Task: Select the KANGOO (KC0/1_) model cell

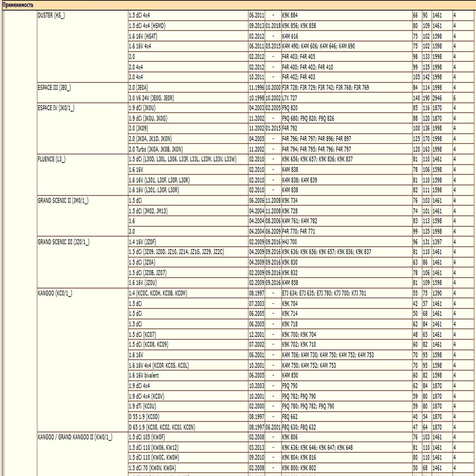Action: 55,293
